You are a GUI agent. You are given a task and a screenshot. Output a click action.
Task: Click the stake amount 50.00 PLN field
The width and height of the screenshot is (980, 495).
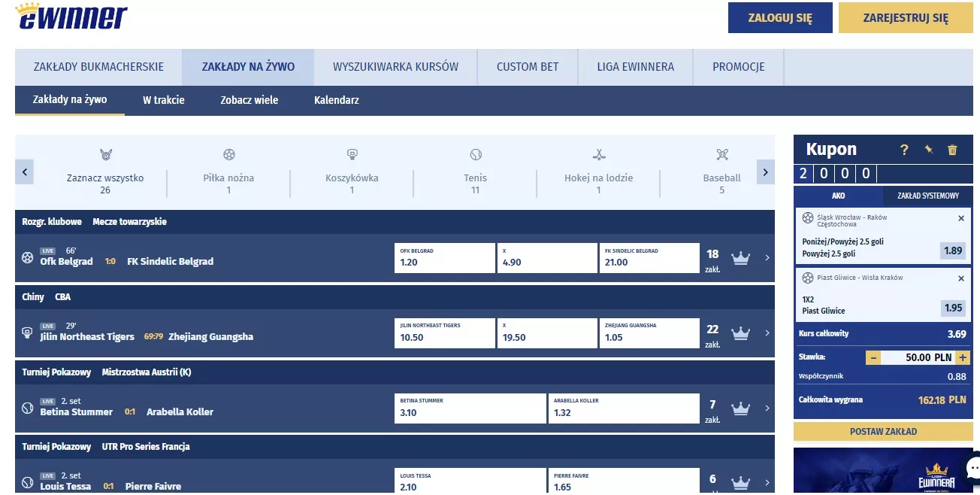pos(918,357)
